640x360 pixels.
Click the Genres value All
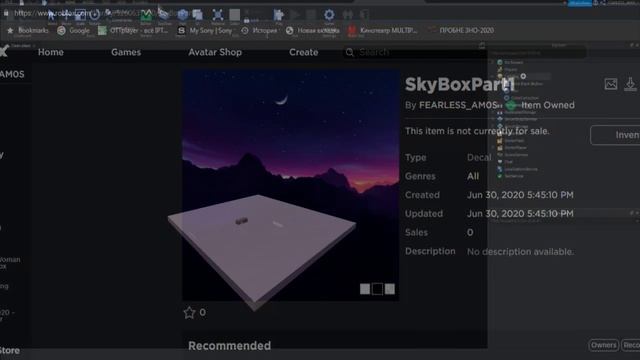click(473, 176)
